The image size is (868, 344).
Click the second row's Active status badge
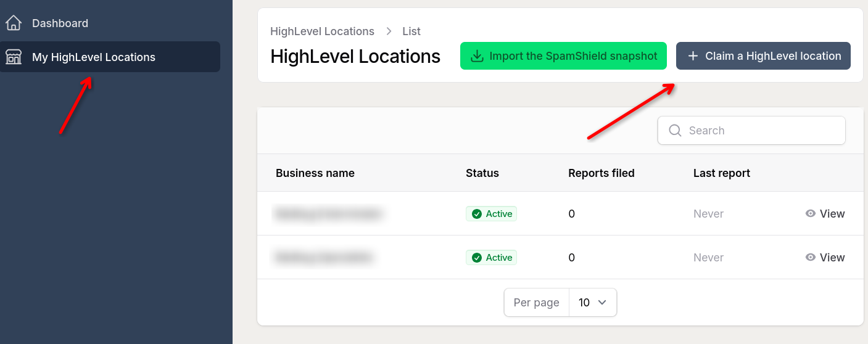[491, 258]
